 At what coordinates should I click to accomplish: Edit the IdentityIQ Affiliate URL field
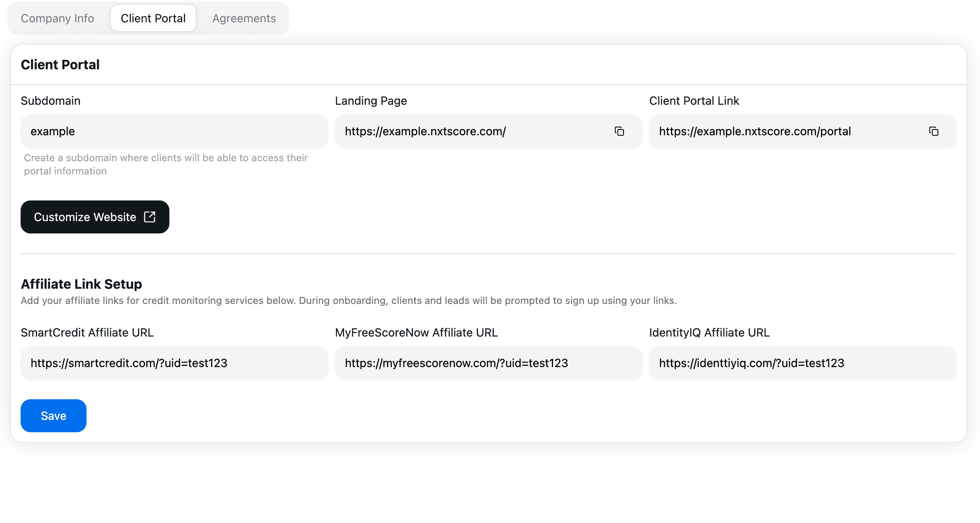click(x=802, y=363)
